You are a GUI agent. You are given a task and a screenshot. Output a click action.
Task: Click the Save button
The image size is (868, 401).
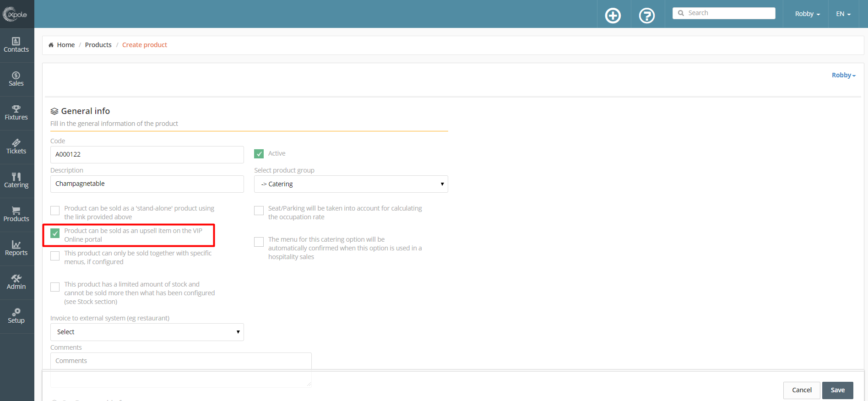[838, 390]
